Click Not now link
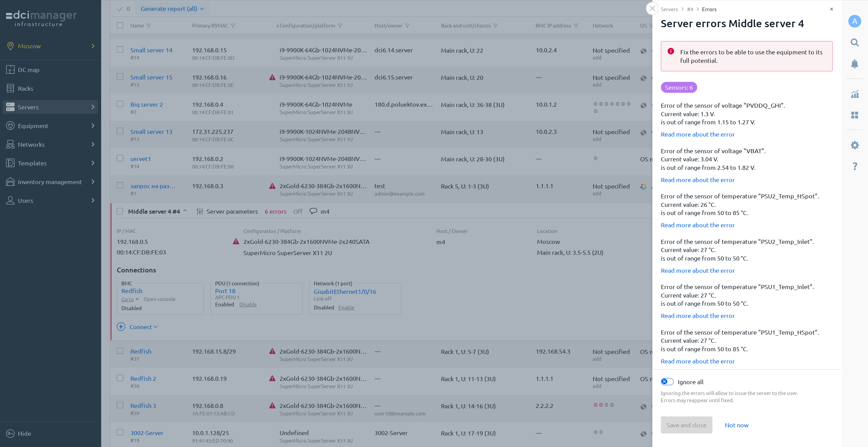The image size is (868, 447). point(736,425)
